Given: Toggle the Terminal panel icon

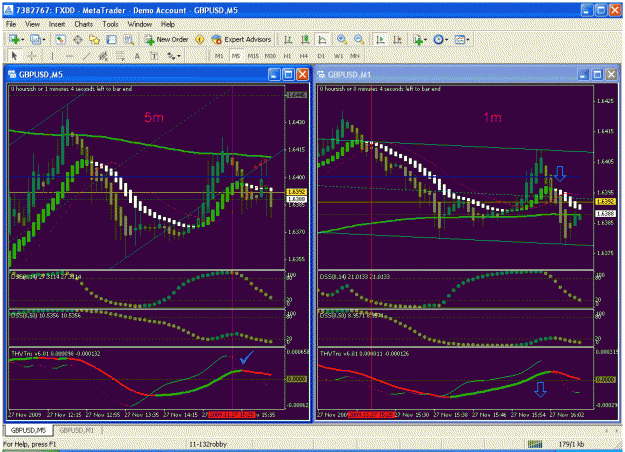Looking at the screenshot, I should (112, 39).
